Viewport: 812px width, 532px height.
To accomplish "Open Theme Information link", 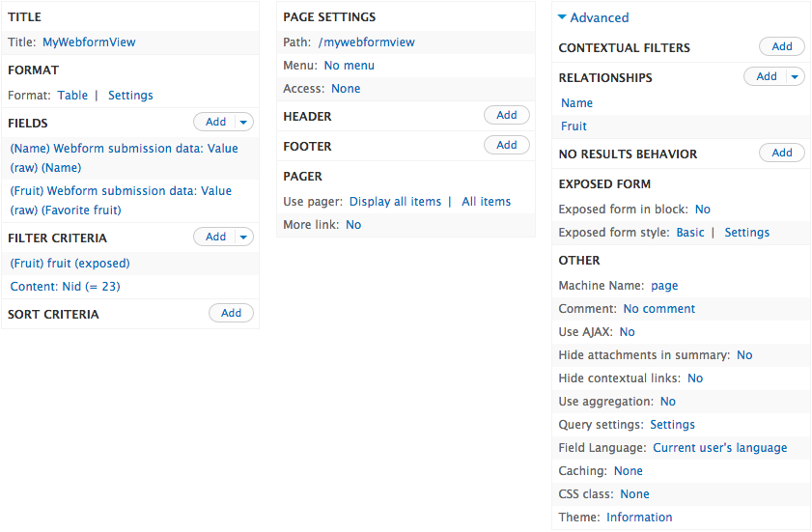I will [639, 518].
